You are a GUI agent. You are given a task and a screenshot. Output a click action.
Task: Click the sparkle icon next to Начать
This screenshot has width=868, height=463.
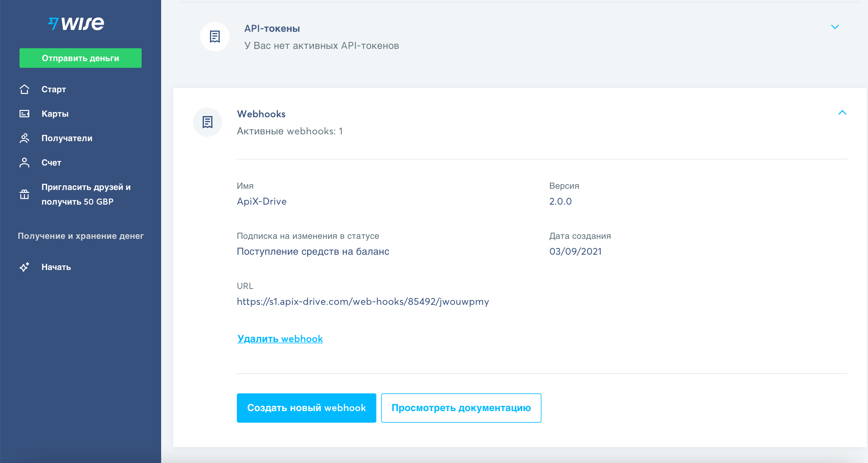24,267
